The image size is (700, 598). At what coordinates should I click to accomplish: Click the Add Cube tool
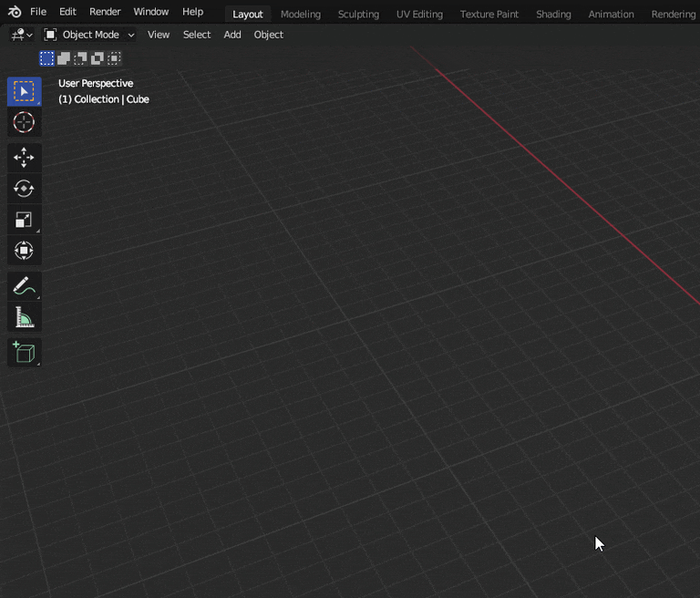pyautogui.click(x=24, y=353)
